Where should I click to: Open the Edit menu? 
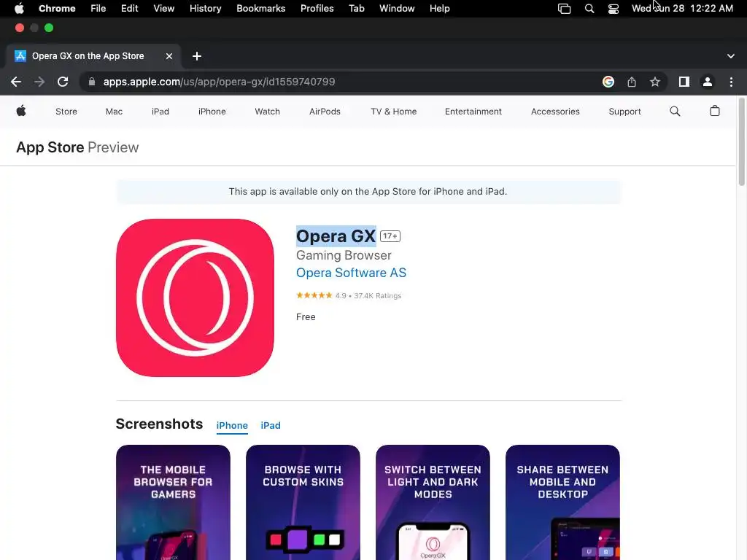pyautogui.click(x=130, y=9)
